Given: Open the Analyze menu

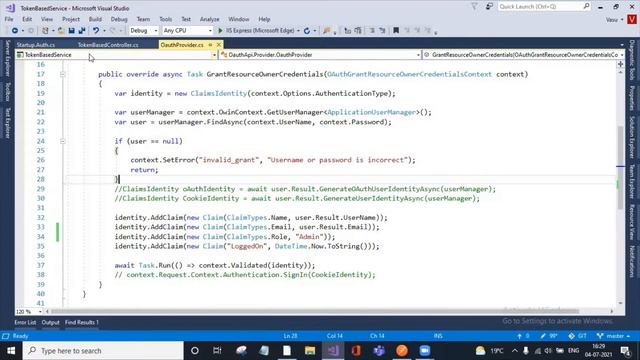Looking at the screenshot, I should pos(209,19).
